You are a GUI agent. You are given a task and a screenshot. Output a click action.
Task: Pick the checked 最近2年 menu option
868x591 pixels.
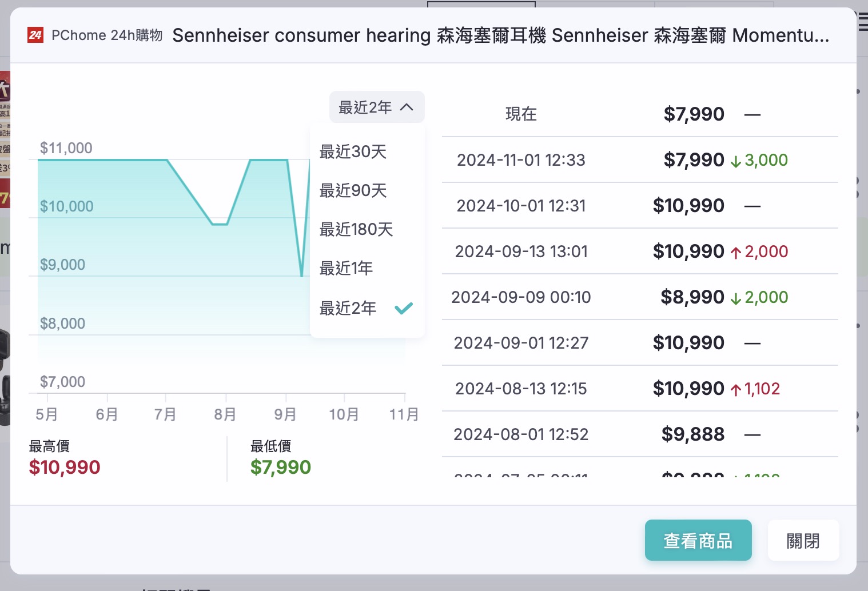click(x=367, y=308)
